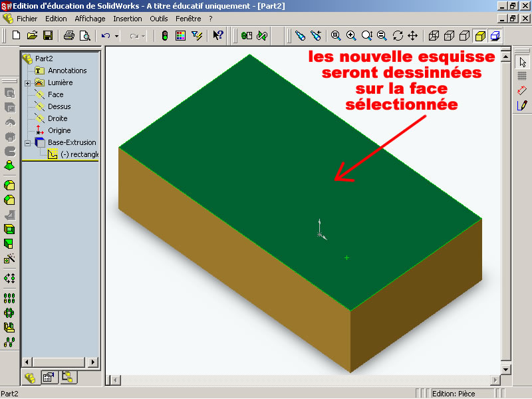Viewport: 532px width, 399px height.
Task: Click Move/Size Features icon
Action: 9,279
